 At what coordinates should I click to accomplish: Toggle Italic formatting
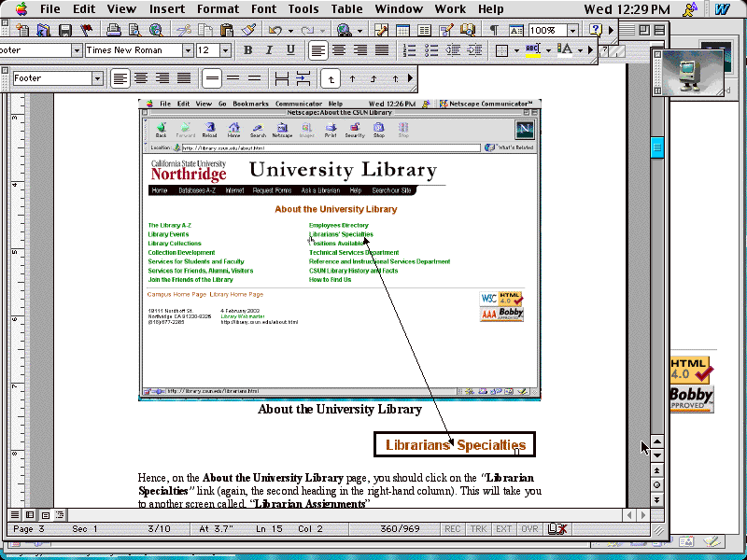coord(269,50)
